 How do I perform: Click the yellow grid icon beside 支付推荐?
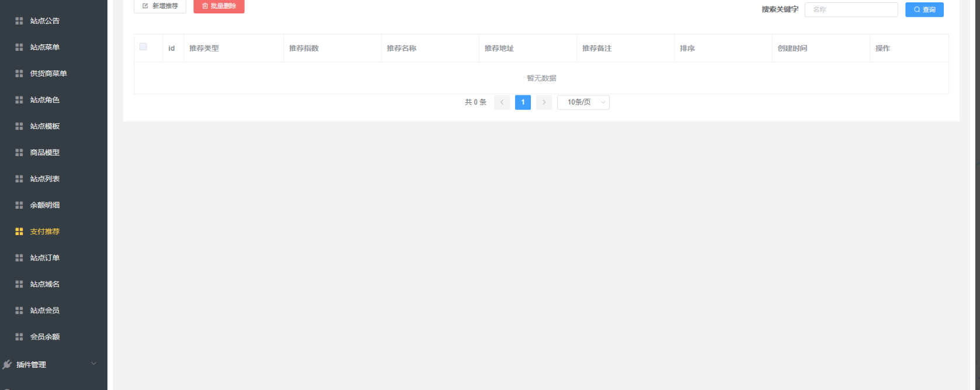coord(19,232)
